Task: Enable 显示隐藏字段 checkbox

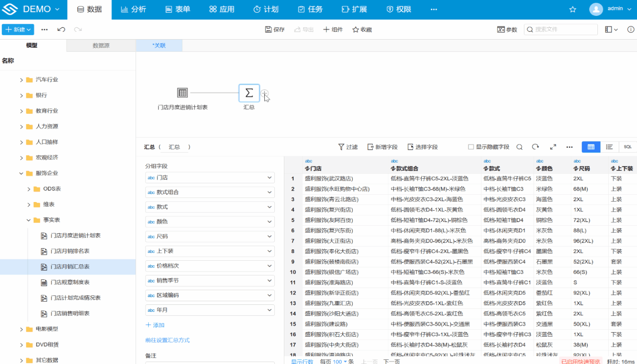Action: [x=471, y=147]
